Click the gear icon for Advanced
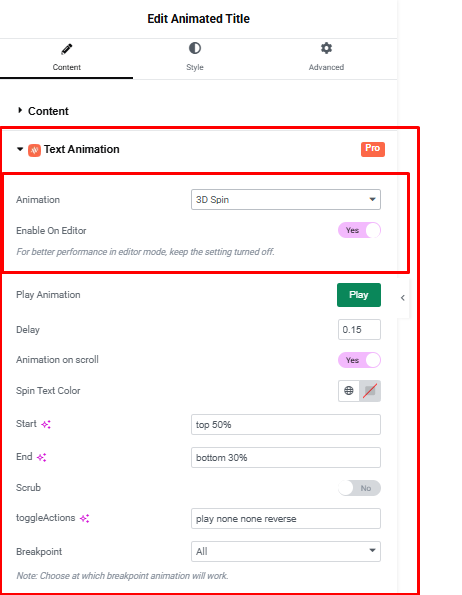This screenshot has width=462, height=595. click(326, 48)
